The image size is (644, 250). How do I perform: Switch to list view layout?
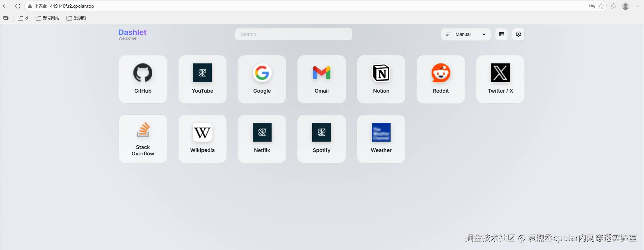(x=501, y=34)
